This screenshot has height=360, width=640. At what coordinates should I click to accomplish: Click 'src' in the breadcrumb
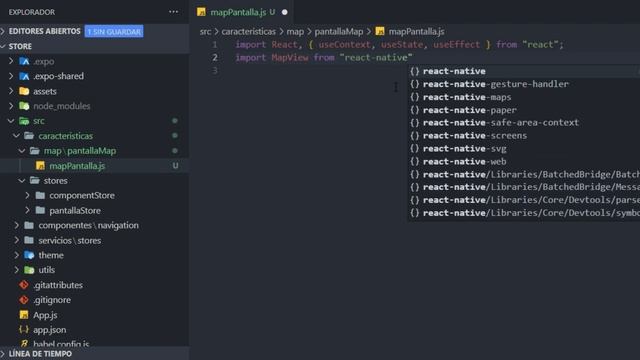click(x=205, y=31)
